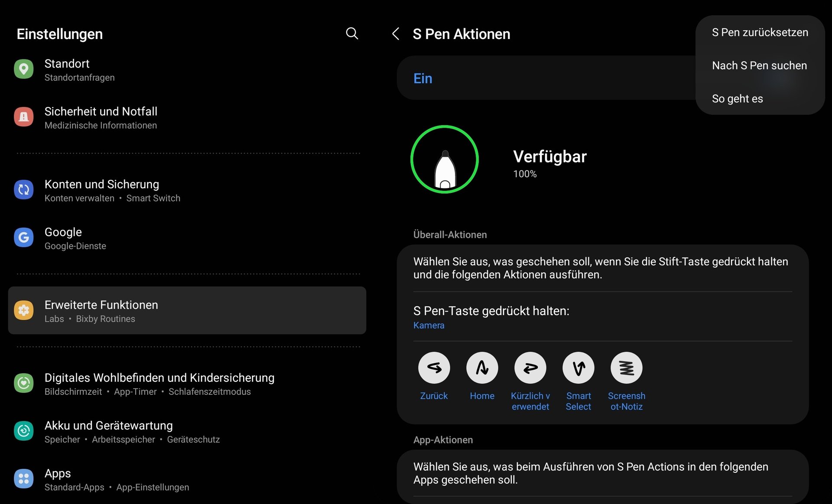Select the Kürzlich verwendet gesture icon
Image resolution: width=832 pixels, height=504 pixels.
pos(530,367)
